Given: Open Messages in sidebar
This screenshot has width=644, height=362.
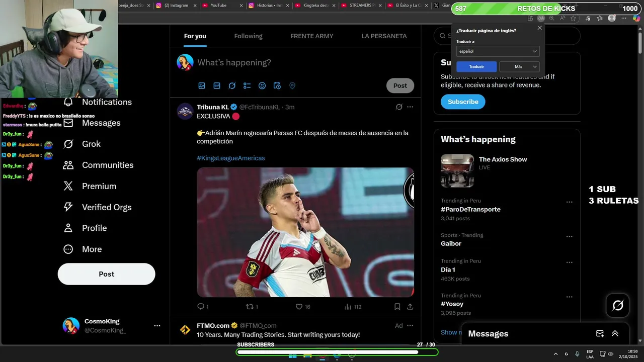Looking at the screenshot, I should [x=92, y=123].
